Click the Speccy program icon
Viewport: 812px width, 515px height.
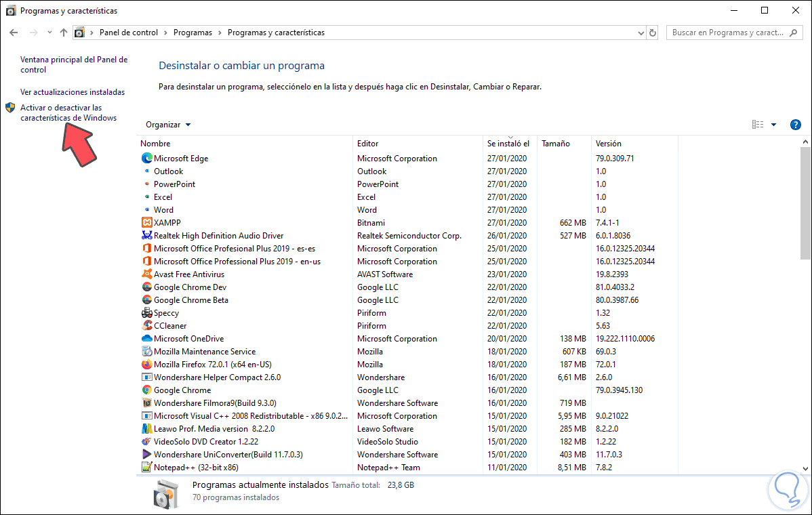click(146, 312)
